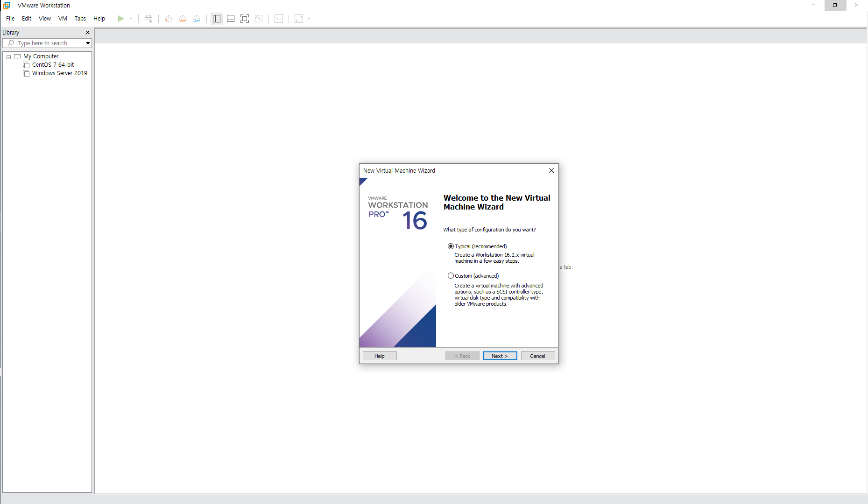The height and width of the screenshot is (504, 868).
Task: Open the VM menu
Action: click(63, 19)
